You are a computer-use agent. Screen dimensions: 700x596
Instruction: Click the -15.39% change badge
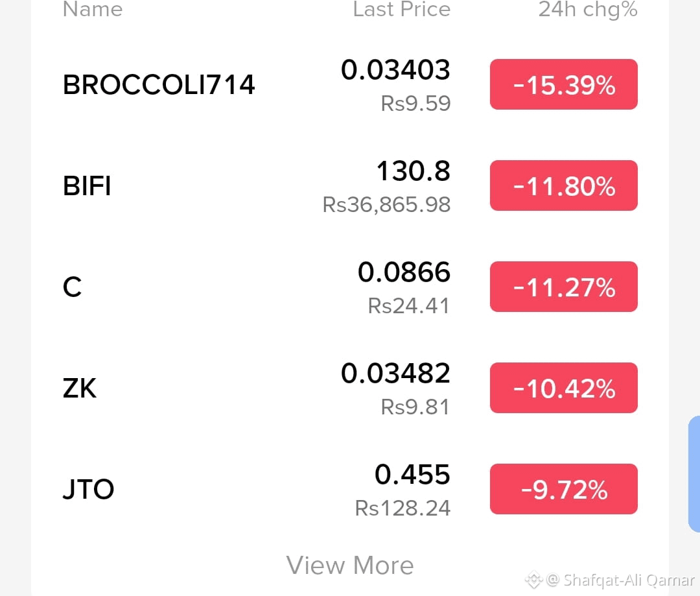[563, 84]
